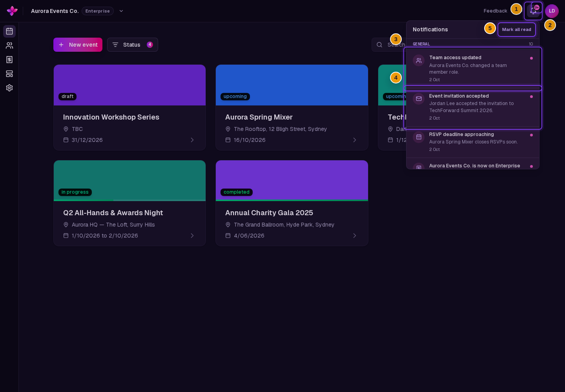
Task: Click the "RSVP deadline approaching" notification title
Action: pos(461,134)
